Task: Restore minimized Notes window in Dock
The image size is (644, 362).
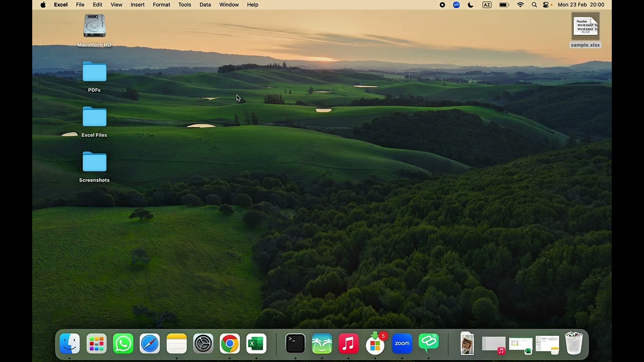Action: [547, 345]
